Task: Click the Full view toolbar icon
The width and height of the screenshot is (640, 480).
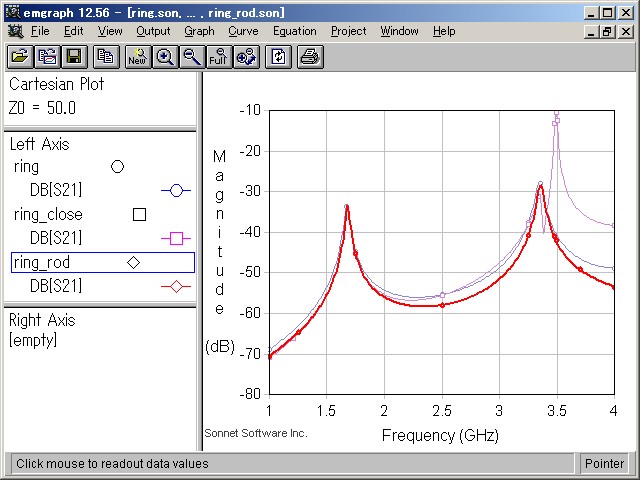Action: pos(219,57)
